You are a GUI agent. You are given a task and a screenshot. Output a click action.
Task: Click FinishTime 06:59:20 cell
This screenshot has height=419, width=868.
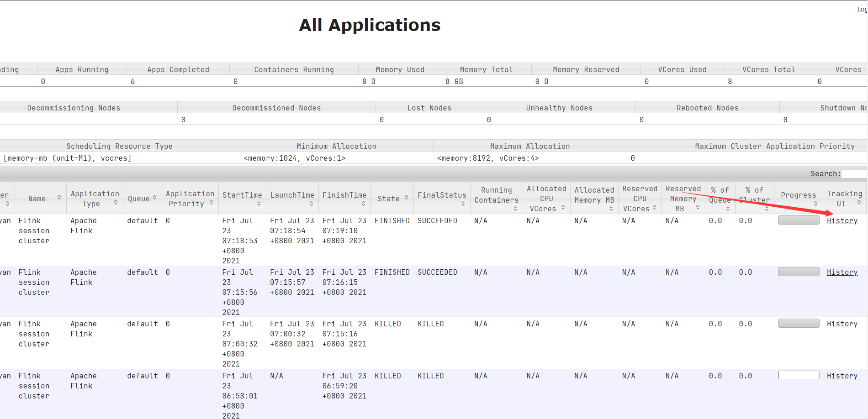(344, 386)
